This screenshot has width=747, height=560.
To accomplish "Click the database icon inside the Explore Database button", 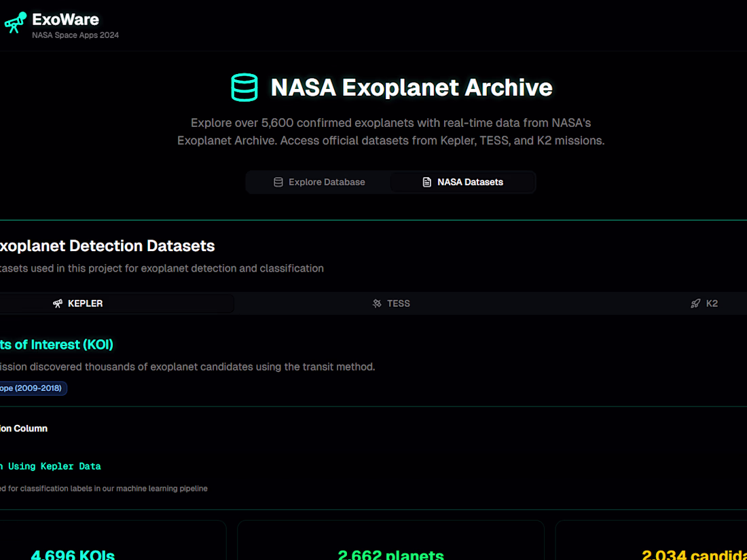I will click(278, 182).
